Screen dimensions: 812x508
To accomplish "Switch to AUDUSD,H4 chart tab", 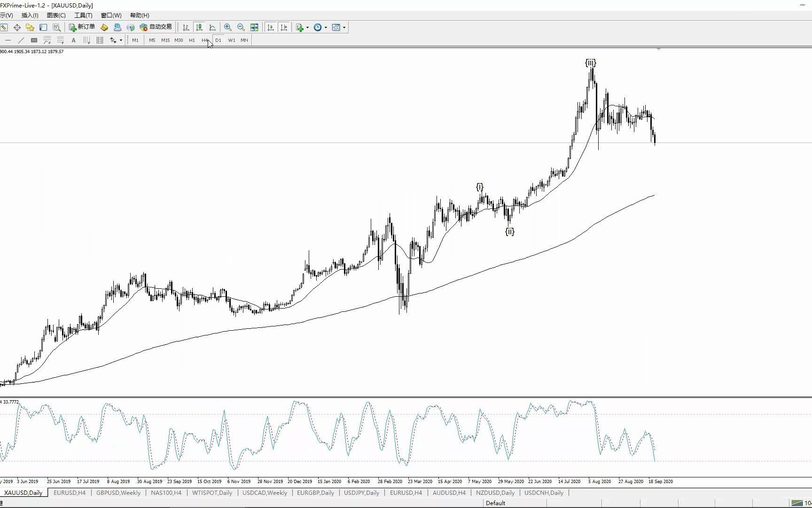I will [449, 492].
